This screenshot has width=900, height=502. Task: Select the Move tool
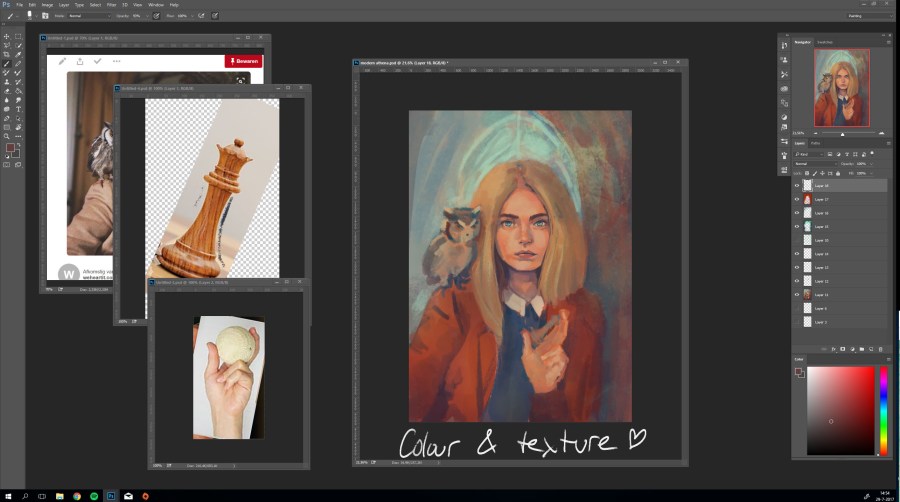pyautogui.click(x=7, y=37)
